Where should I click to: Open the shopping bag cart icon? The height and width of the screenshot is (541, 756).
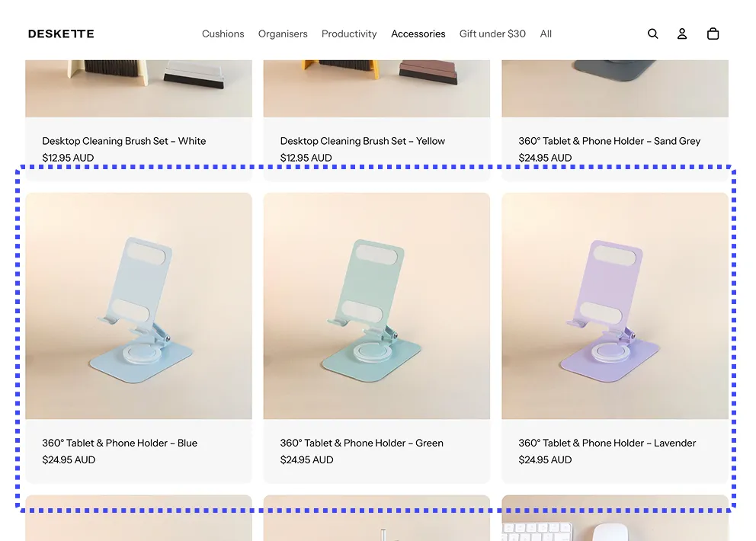tap(713, 34)
